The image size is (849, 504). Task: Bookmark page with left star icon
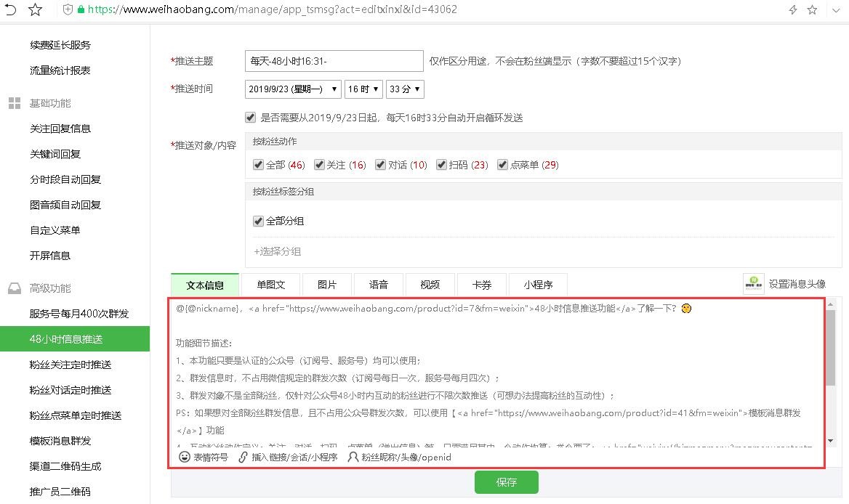click(35, 9)
